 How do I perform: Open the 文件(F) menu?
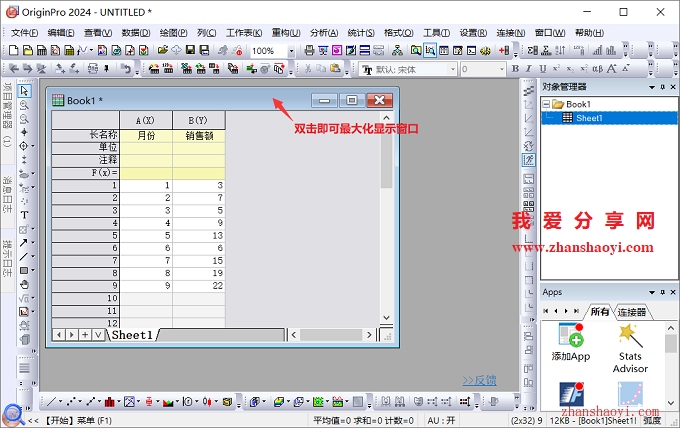click(24, 33)
